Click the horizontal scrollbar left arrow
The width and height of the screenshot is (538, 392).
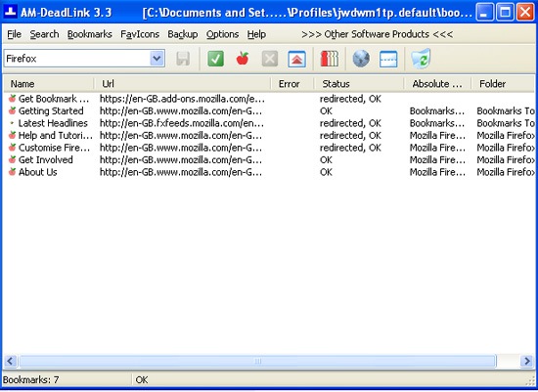[x=10, y=361]
